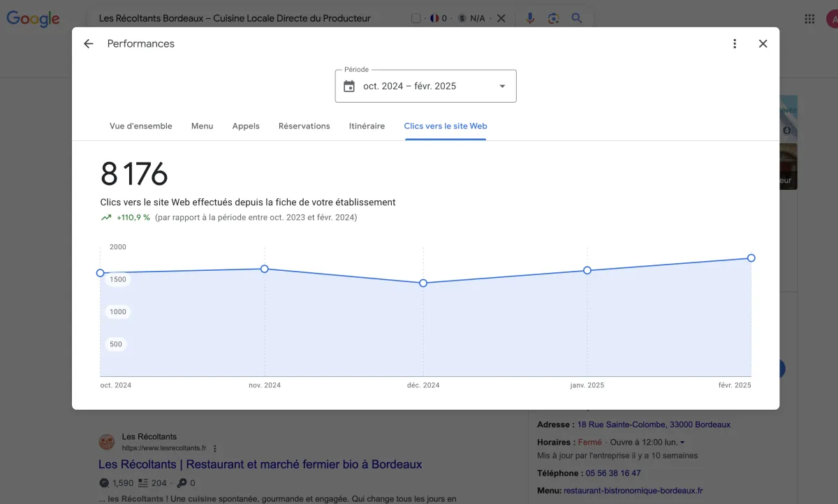The width and height of the screenshot is (838, 504).
Task: Open the Google apps grid
Action: (x=809, y=19)
